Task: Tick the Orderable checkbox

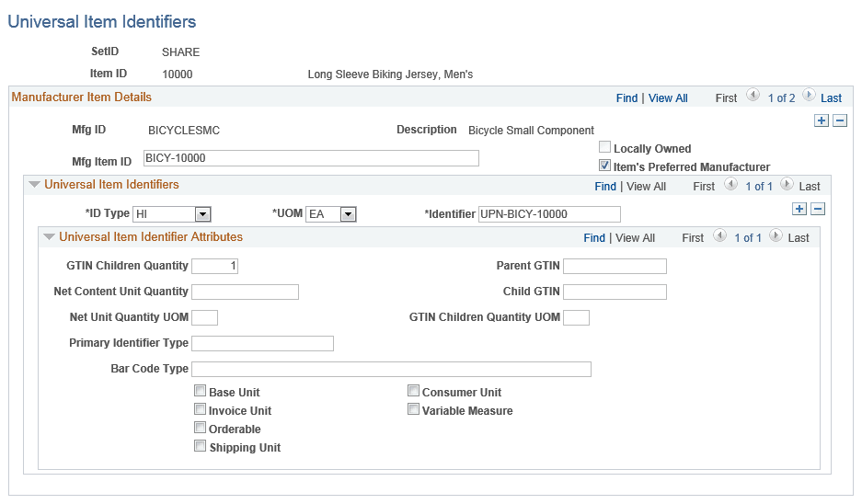Action: point(201,428)
